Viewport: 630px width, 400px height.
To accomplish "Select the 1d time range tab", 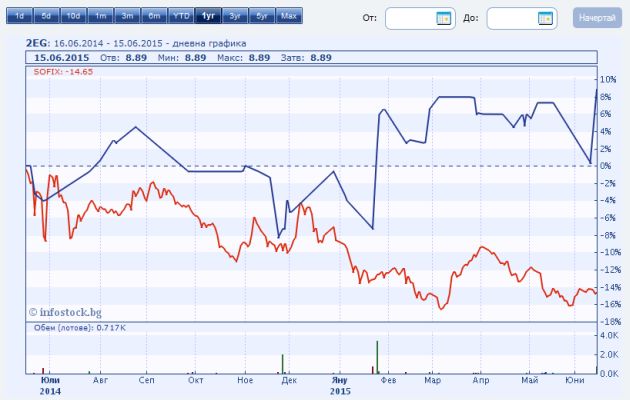I will pyautogui.click(x=19, y=17).
